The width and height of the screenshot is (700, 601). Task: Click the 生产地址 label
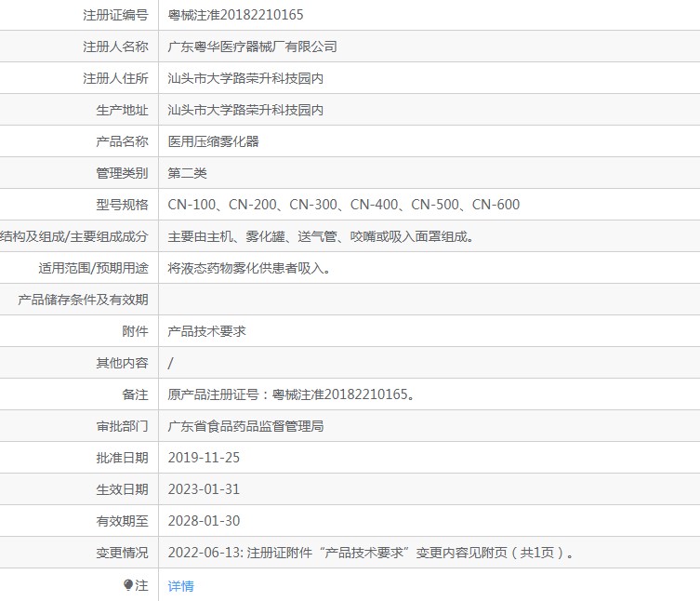(122, 110)
